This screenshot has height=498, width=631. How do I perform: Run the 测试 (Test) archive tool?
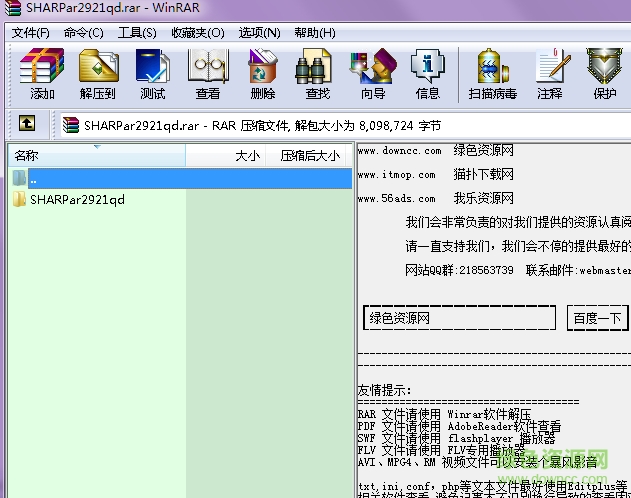(x=153, y=74)
